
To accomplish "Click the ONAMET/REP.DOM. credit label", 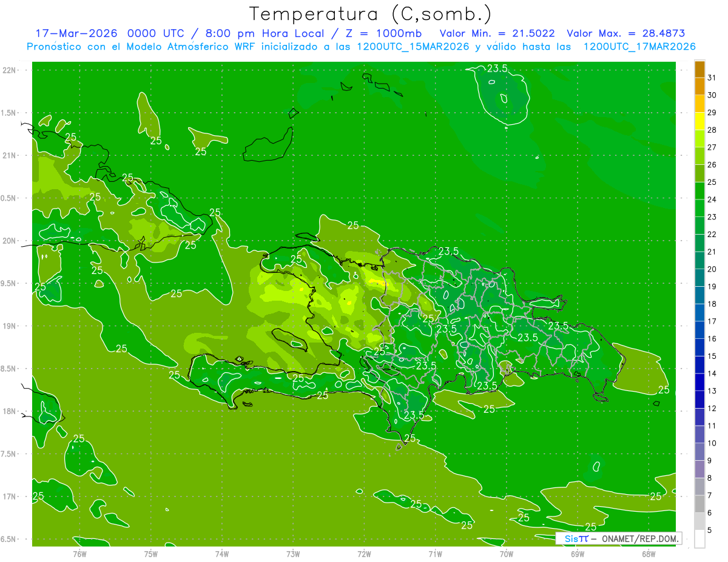I will [639, 538].
